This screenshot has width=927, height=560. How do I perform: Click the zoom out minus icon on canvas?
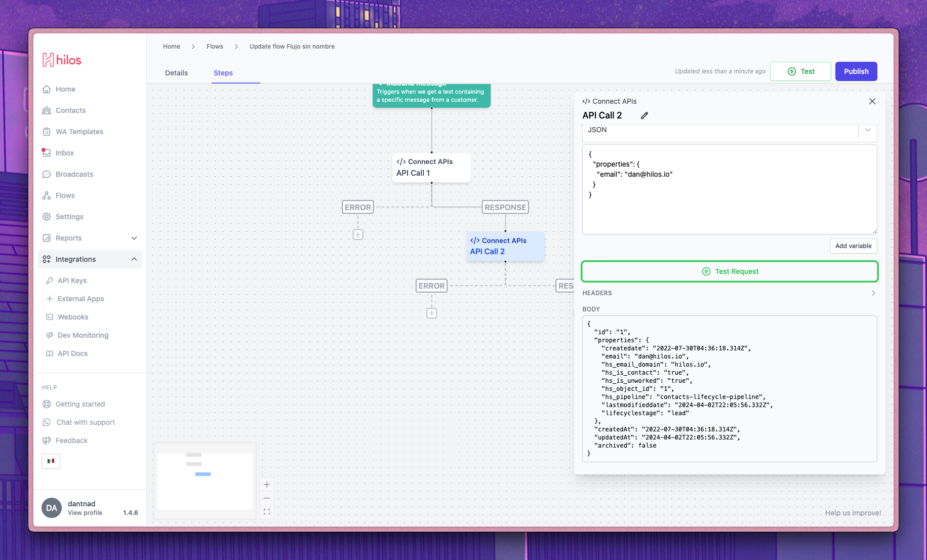point(267,498)
